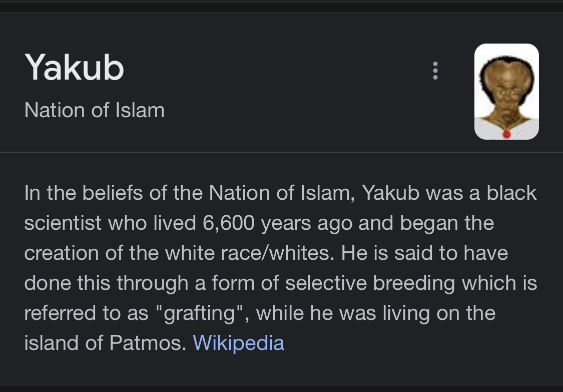Image resolution: width=563 pixels, height=392 pixels.
Task: Click the Nation of Islam subtitle
Action: [94, 110]
